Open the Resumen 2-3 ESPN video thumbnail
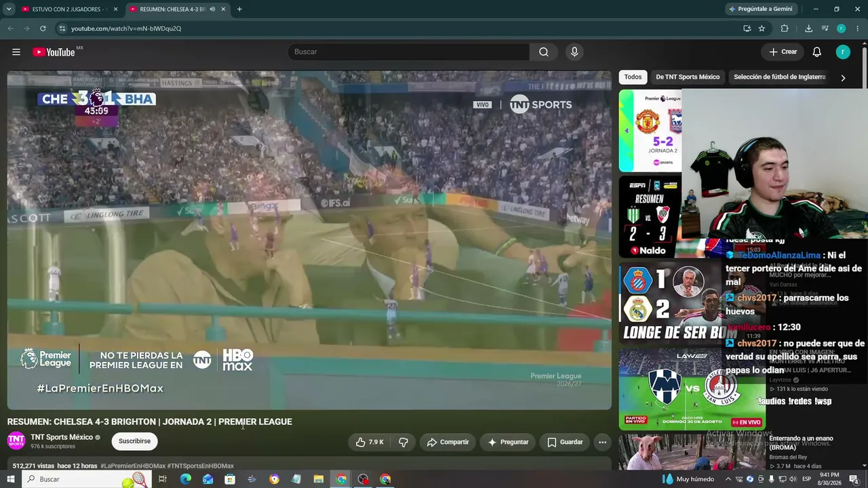The height and width of the screenshot is (488, 868). 650,217
